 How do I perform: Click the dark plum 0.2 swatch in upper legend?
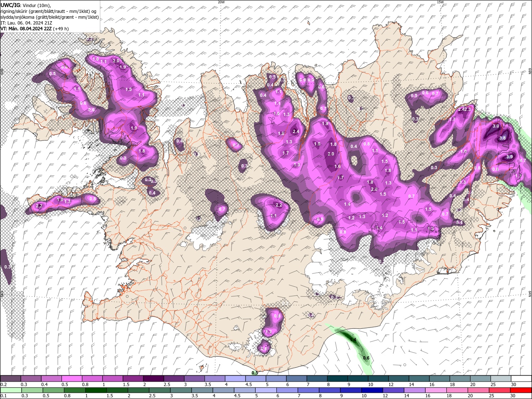click(x=10, y=379)
